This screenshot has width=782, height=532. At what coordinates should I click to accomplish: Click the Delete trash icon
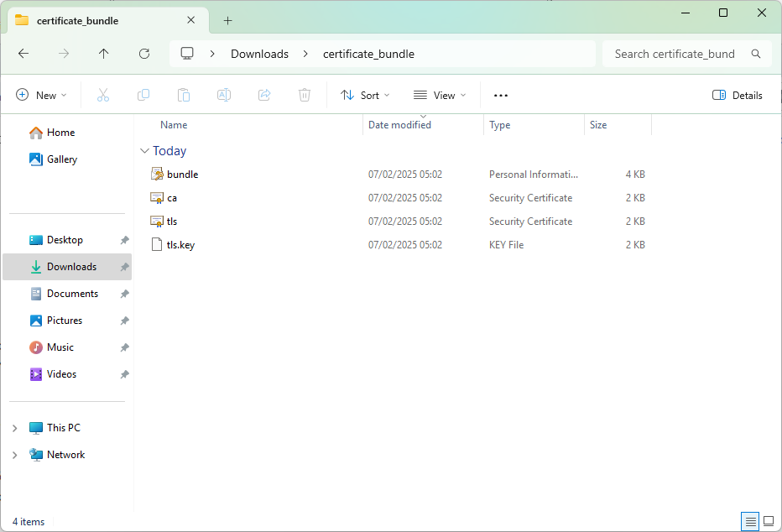point(305,96)
